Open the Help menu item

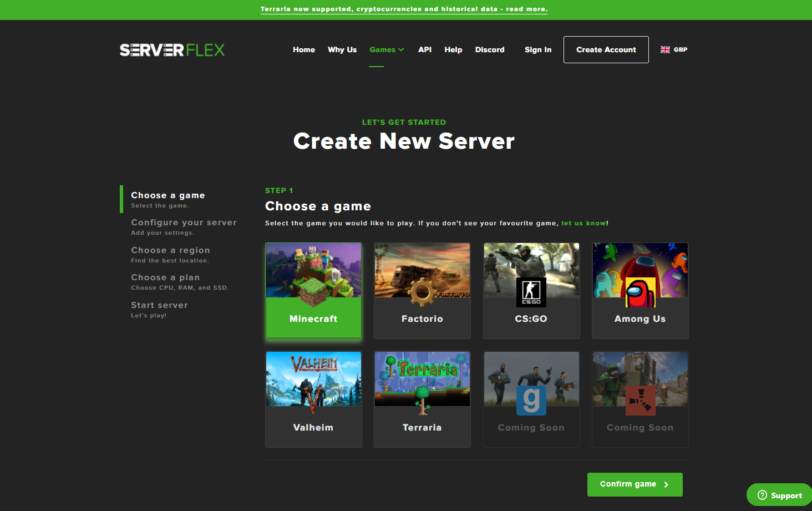click(x=453, y=49)
